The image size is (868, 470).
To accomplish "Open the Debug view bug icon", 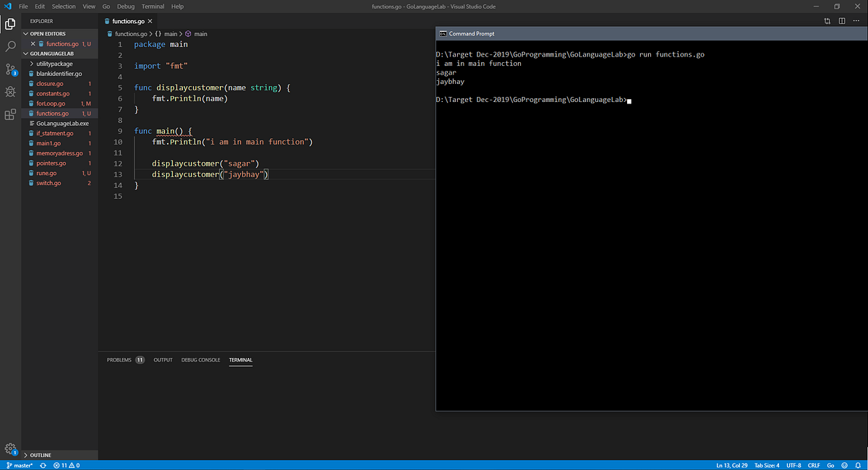I will point(10,92).
